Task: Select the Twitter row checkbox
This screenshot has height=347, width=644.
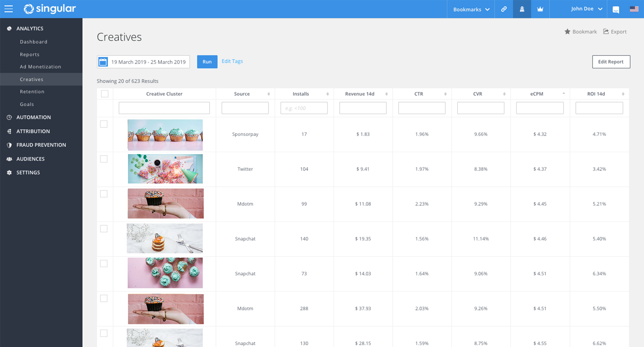Action: click(x=104, y=159)
